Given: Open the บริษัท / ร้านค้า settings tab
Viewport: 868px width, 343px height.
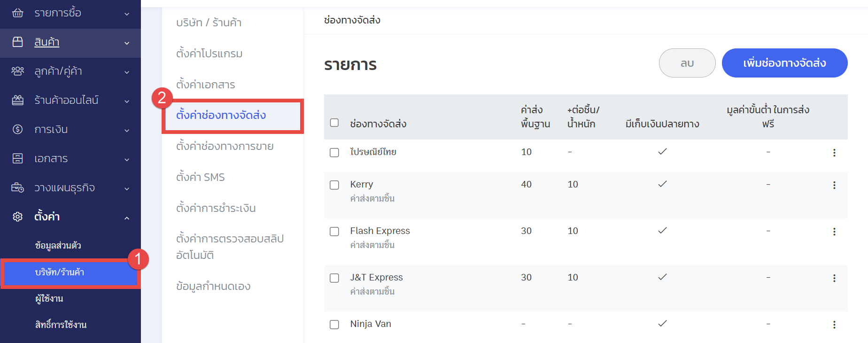Looking at the screenshot, I should click(x=209, y=23).
